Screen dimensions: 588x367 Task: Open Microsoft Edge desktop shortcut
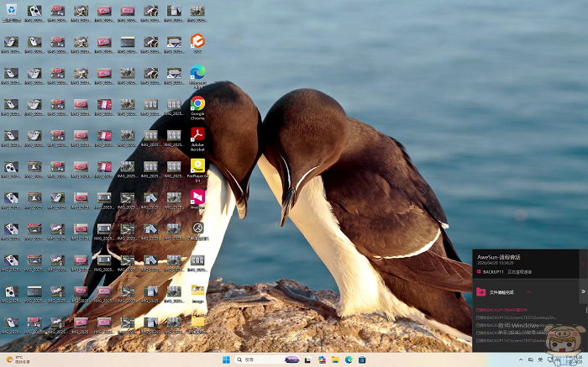pos(197,73)
